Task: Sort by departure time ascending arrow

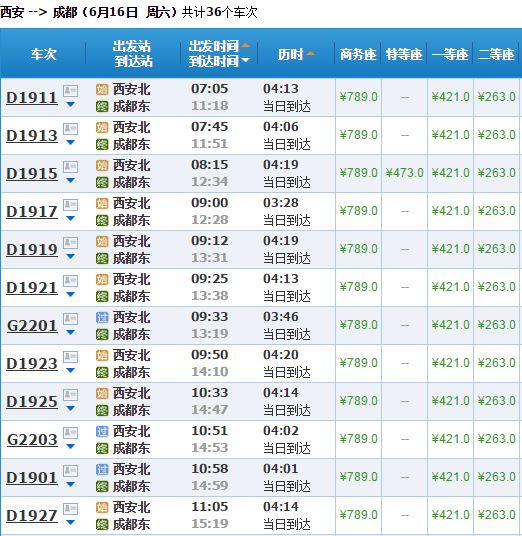Action: click(245, 45)
